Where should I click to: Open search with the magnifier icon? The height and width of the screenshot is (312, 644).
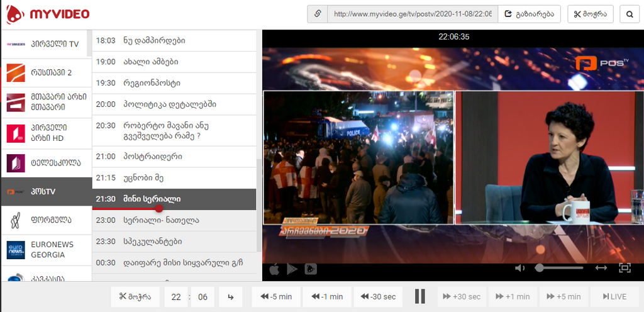(630, 14)
